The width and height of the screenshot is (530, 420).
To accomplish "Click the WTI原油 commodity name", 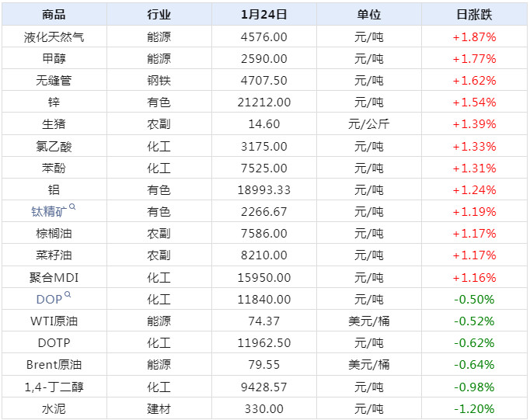I will click(x=54, y=321).
